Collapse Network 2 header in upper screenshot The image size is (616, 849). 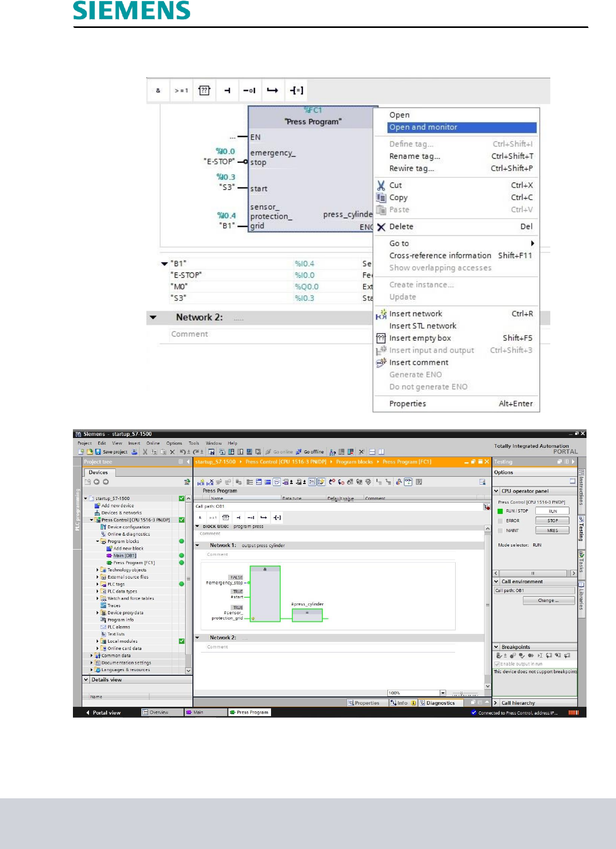153,317
